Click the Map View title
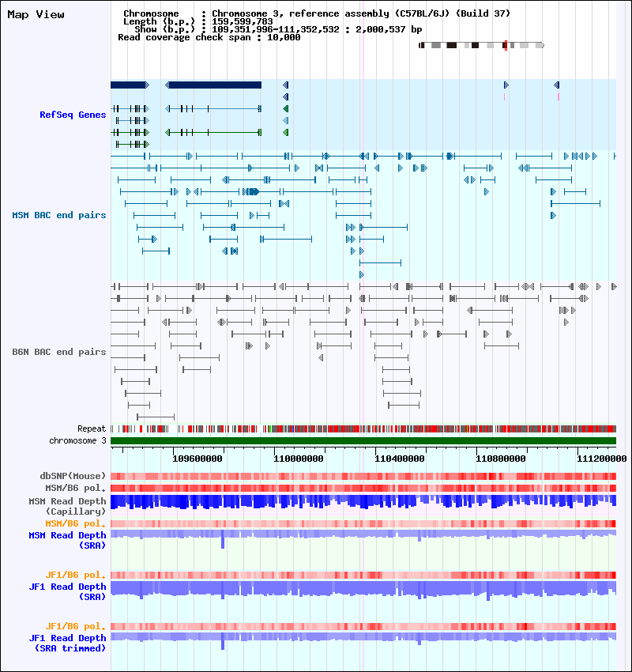The image size is (632, 672). pyautogui.click(x=36, y=14)
